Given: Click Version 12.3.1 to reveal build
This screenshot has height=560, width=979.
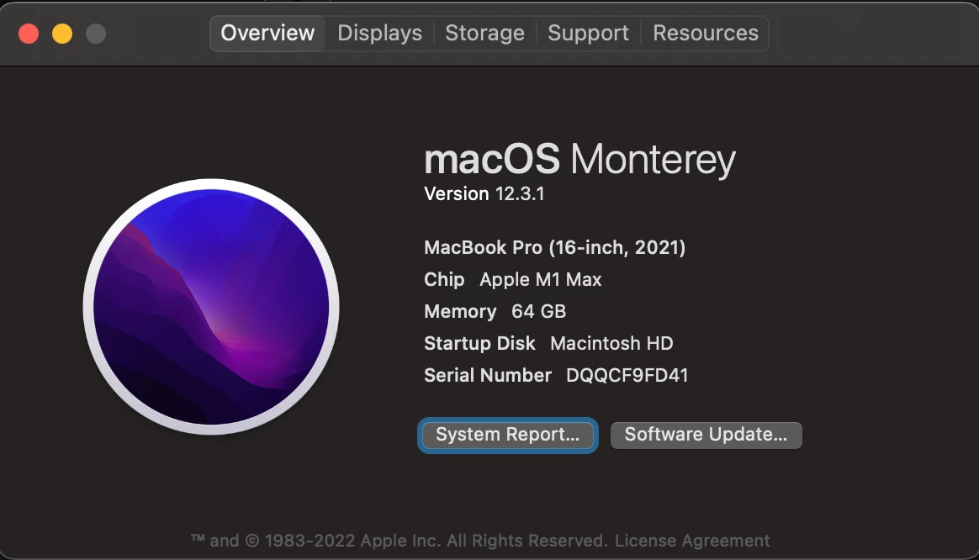Looking at the screenshot, I should point(484,193).
